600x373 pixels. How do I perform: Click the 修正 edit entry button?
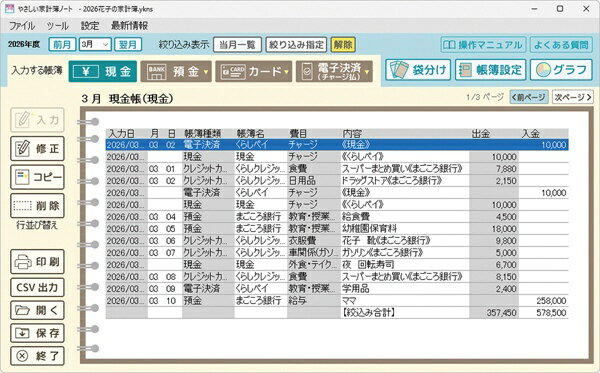pos(37,148)
